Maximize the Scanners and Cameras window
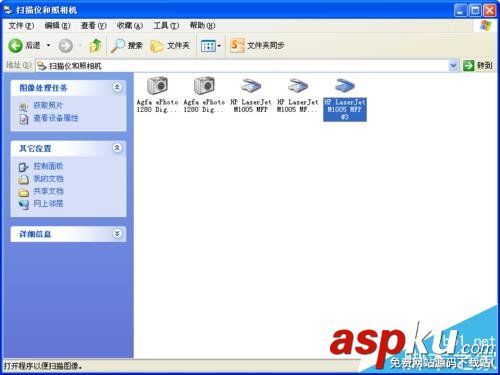 pos(475,11)
